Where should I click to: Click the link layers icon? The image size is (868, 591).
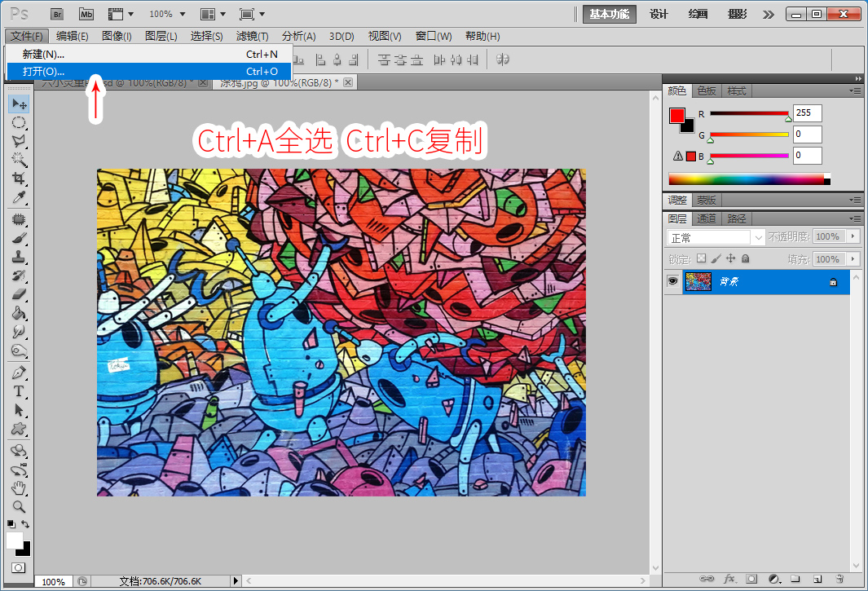pyautogui.click(x=707, y=579)
